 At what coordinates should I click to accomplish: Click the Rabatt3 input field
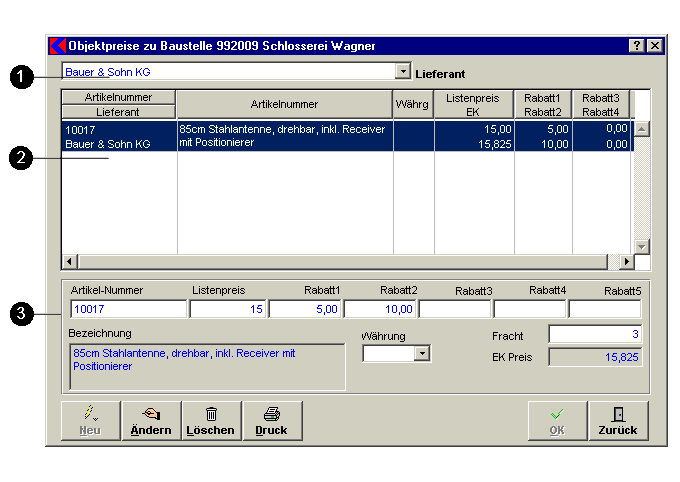point(455,309)
